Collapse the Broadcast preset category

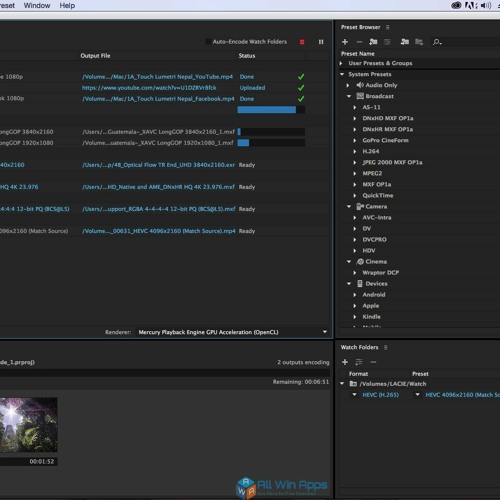[x=349, y=96]
